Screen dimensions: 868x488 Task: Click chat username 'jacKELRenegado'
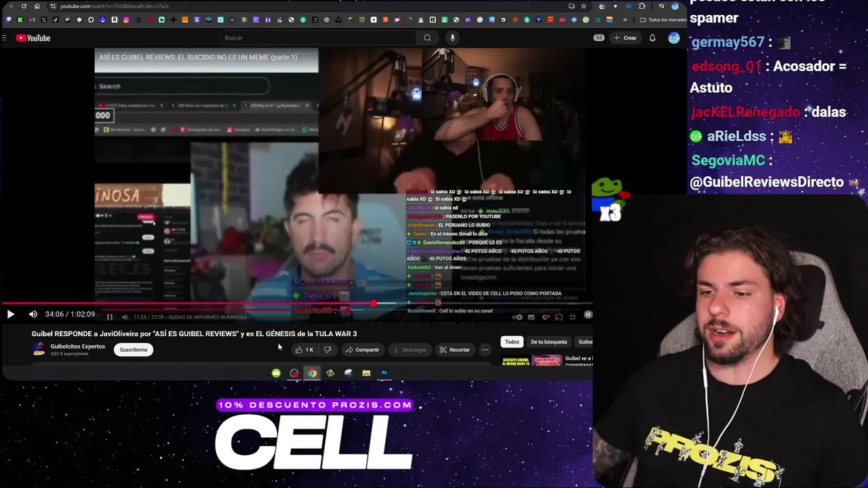point(745,112)
